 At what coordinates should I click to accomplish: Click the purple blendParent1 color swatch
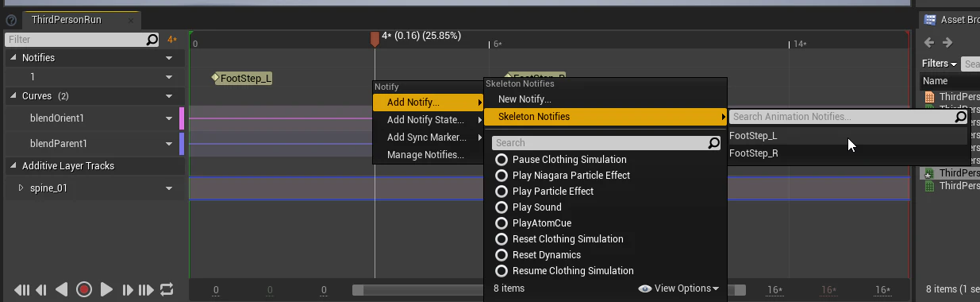tap(182, 144)
